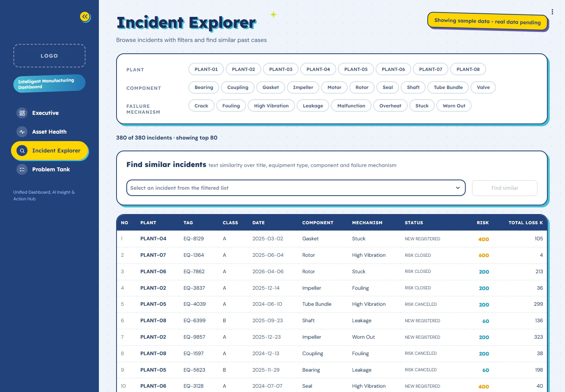Open the three-dot options menu
The image size is (565, 392).
(x=552, y=12)
